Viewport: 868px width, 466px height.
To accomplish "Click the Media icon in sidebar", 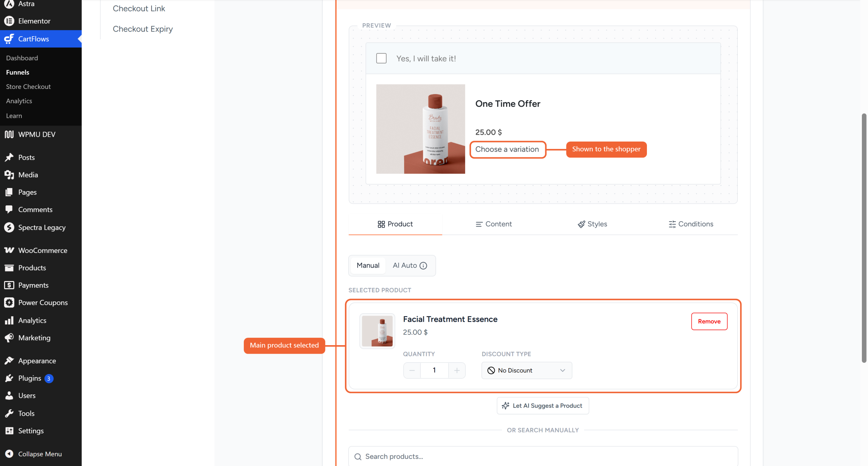I will pos(9,175).
